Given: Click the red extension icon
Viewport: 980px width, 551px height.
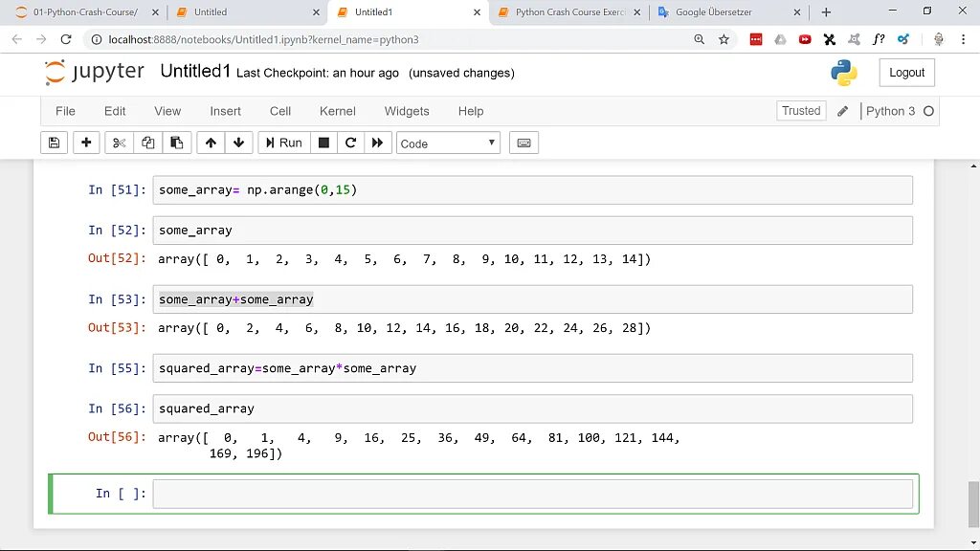Looking at the screenshot, I should click(x=756, y=39).
